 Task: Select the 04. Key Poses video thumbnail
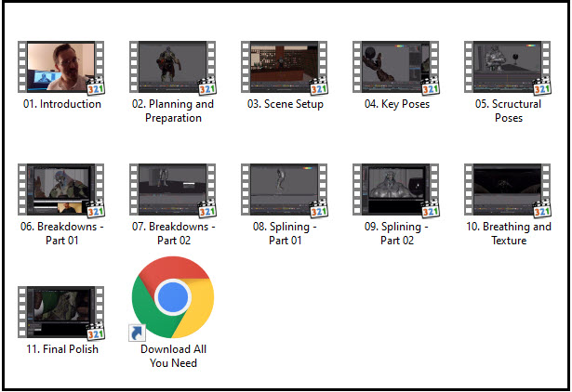[396, 67]
